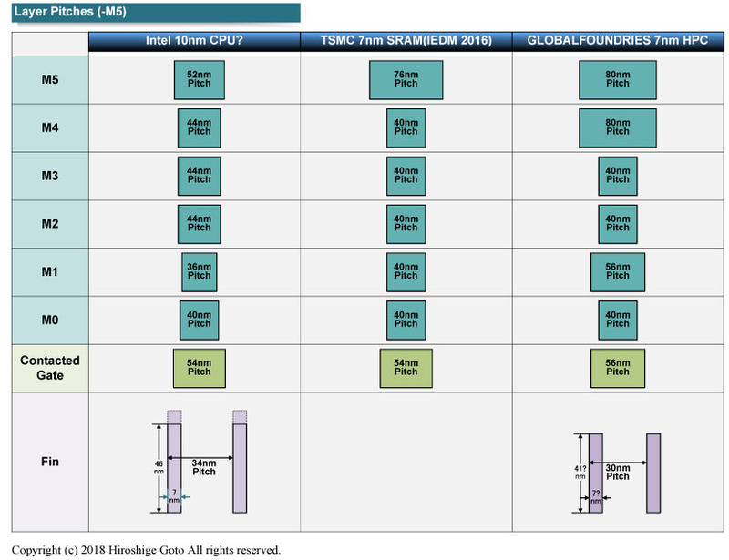Screen dimensions: 729x560
Task: Select the 'TSMC 7nm SRAM(IEDM 2016)' column header
Action: [x=406, y=41]
